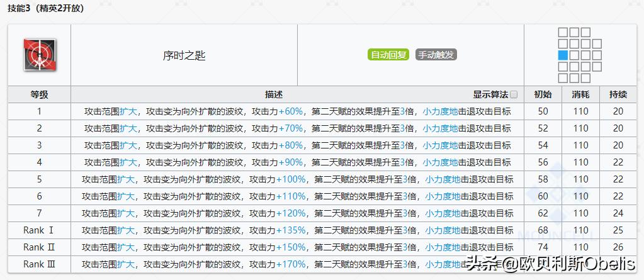644x280 pixels.
Task: Click the +100% attack value
Action: [291, 179]
